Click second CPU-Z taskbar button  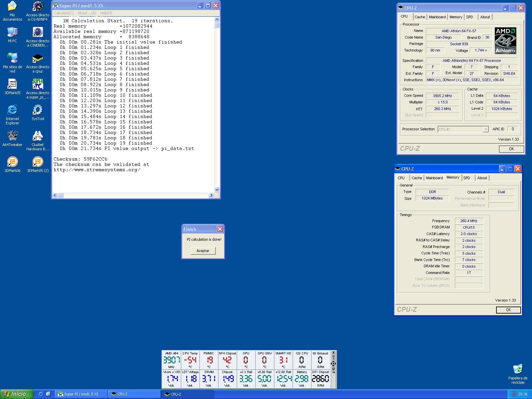tap(187, 394)
